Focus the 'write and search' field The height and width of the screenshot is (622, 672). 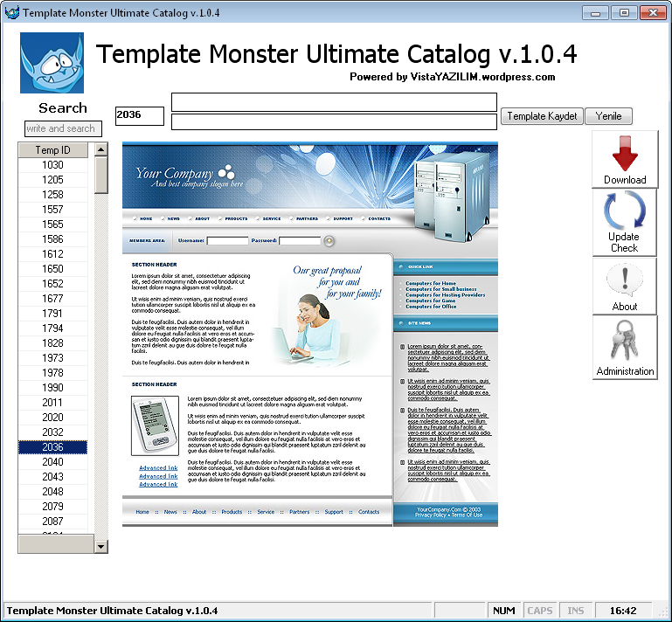pyautogui.click(x=63, y=128)
